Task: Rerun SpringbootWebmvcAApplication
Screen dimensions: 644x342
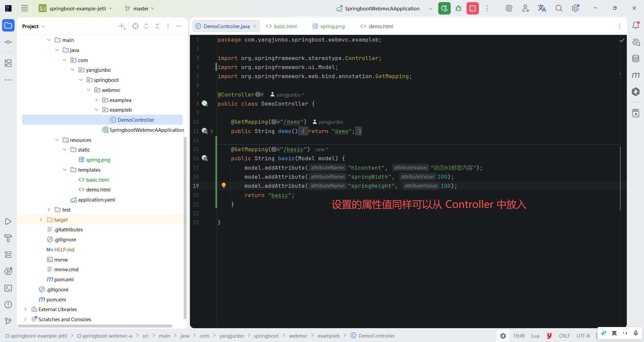Action: [444, 8]
